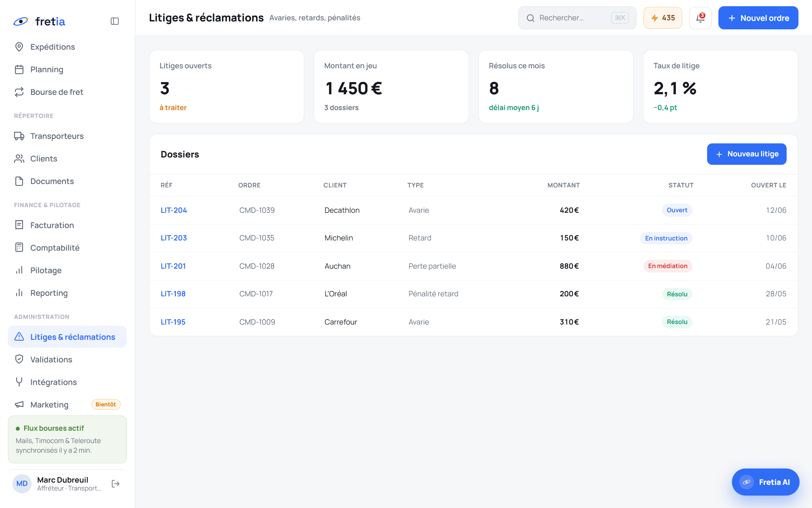Click the Taux de litige summary card

[720, 87]
